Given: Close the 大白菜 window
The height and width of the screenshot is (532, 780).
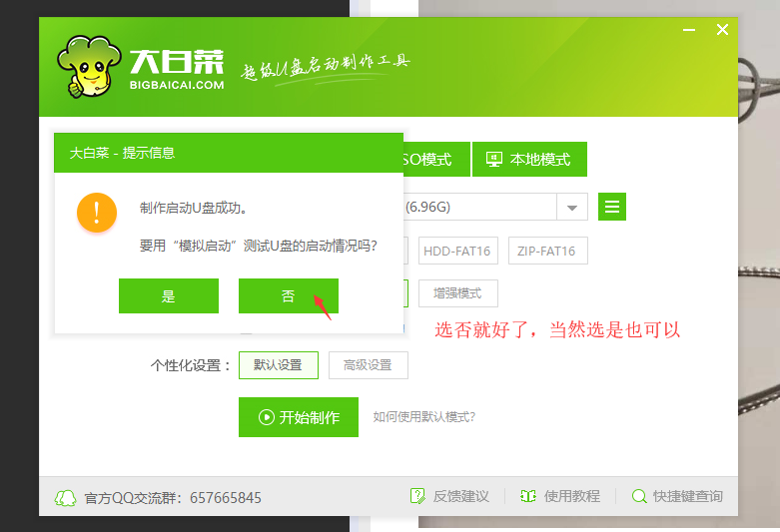Looking at the screenshot, I should coord(722,30).
